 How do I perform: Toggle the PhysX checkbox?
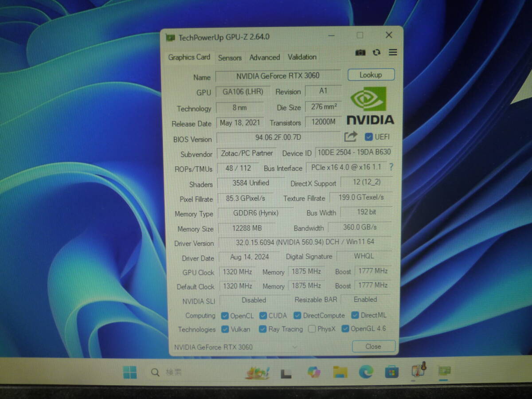[x=312, y=329]
